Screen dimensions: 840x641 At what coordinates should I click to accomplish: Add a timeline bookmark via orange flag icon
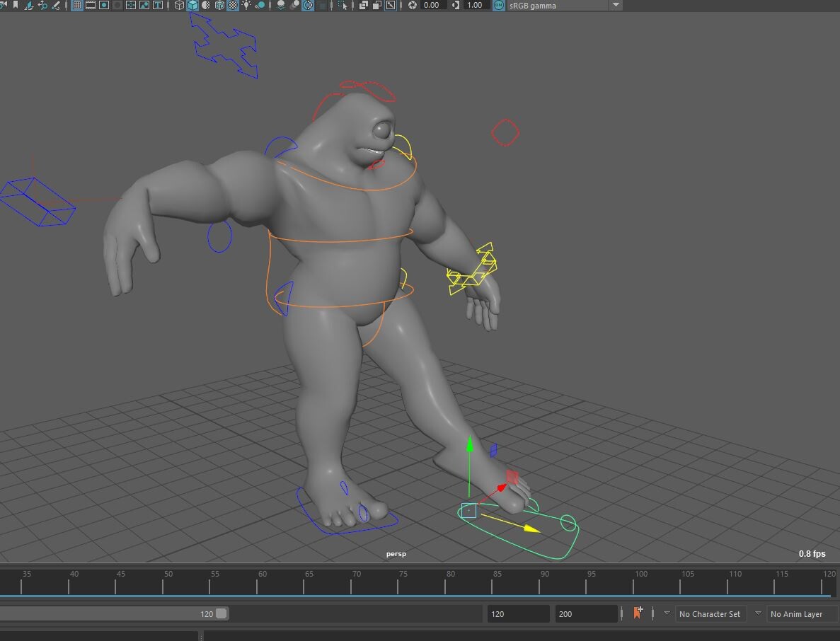pos(636,613)
